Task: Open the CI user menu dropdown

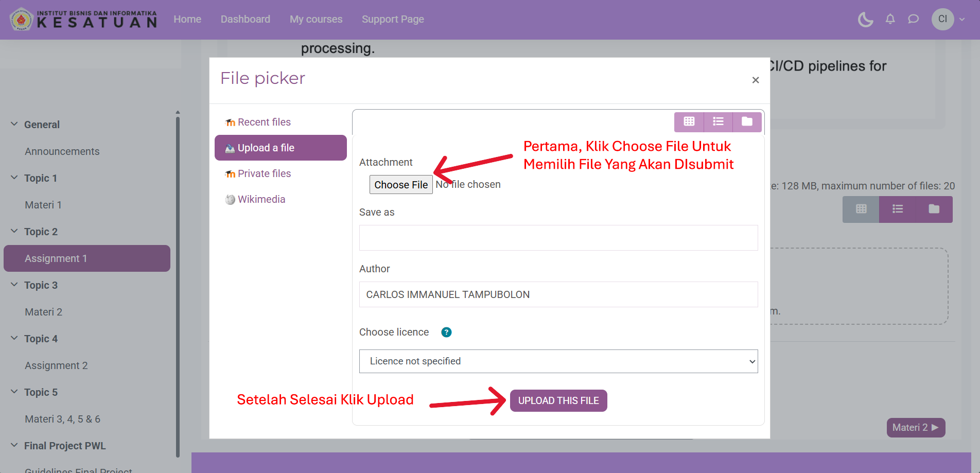Action: pyautogui.click(x=948, y=20)
